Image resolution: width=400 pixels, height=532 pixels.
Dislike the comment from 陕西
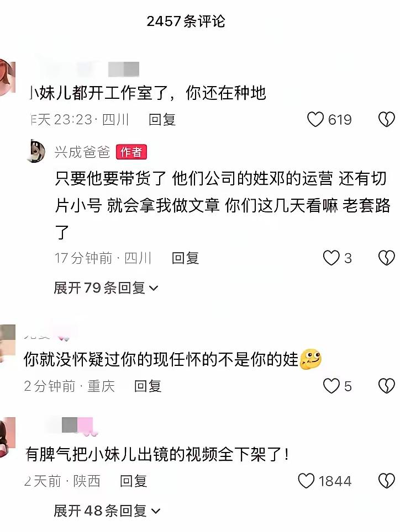coord(386,481)
